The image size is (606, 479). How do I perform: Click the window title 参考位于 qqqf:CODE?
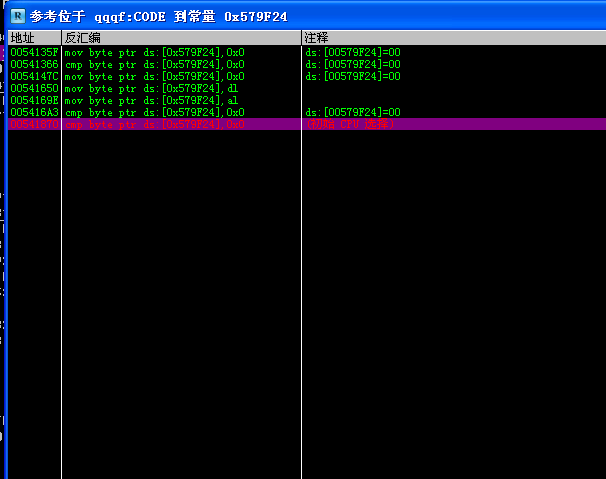pos(158,17)
